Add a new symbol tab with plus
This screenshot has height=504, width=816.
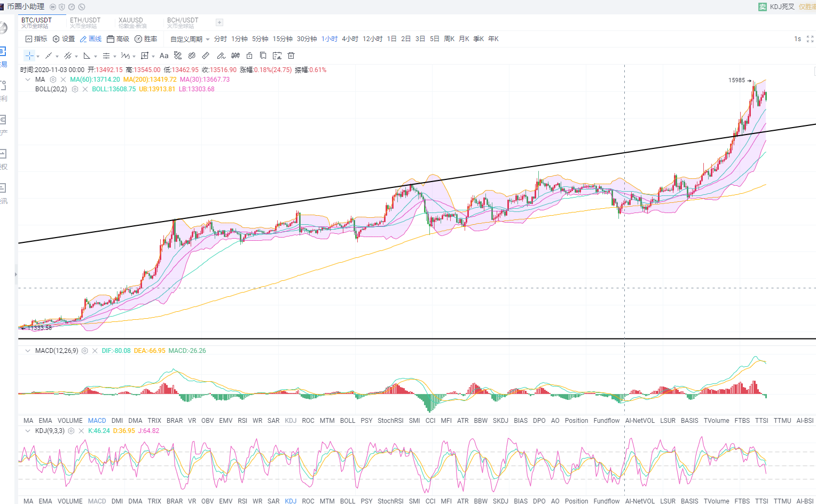click(219, 22)
